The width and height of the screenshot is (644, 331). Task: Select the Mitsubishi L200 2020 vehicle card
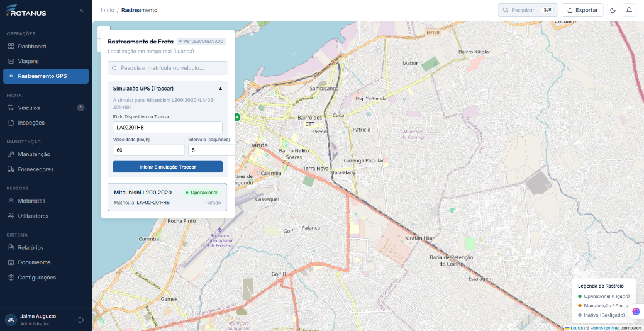tap(167, 198)
